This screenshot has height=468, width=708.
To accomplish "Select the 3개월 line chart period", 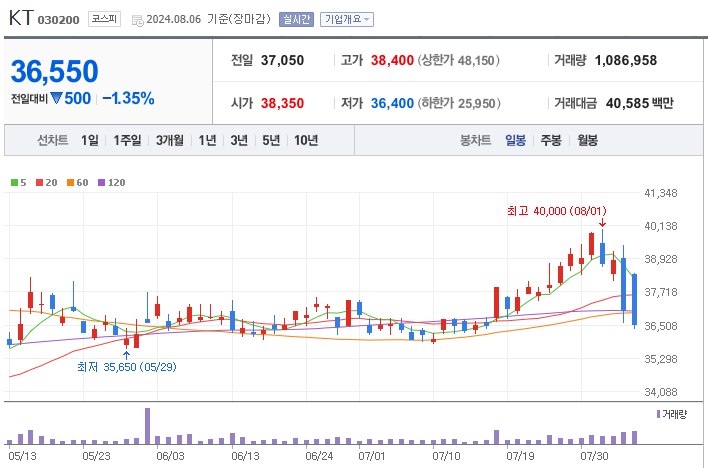I will click(x=170, y=140).
